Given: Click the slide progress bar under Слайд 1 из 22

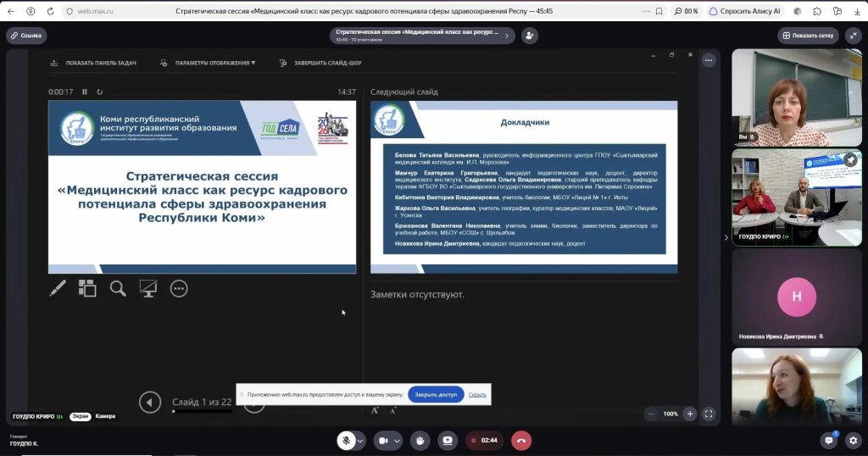Looking at the screenshot, I should click(x=202, y=412).
